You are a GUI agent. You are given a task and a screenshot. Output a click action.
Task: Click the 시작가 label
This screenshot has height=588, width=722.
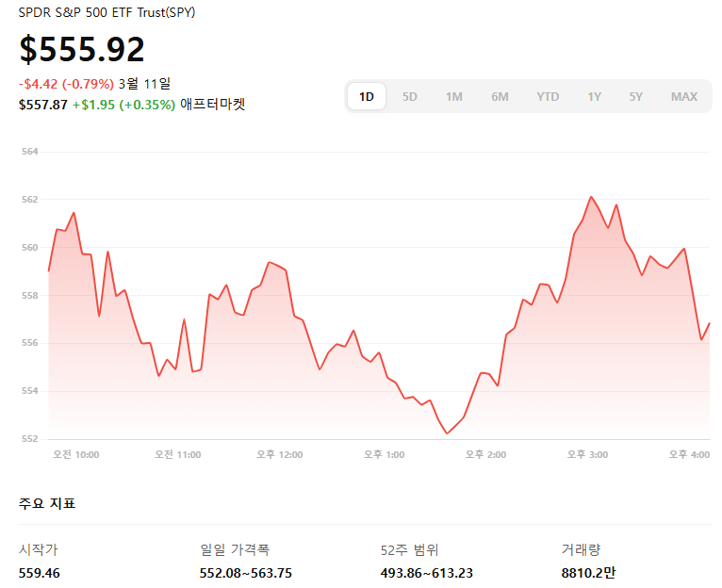pyautogui.click(x=39, y=549)
